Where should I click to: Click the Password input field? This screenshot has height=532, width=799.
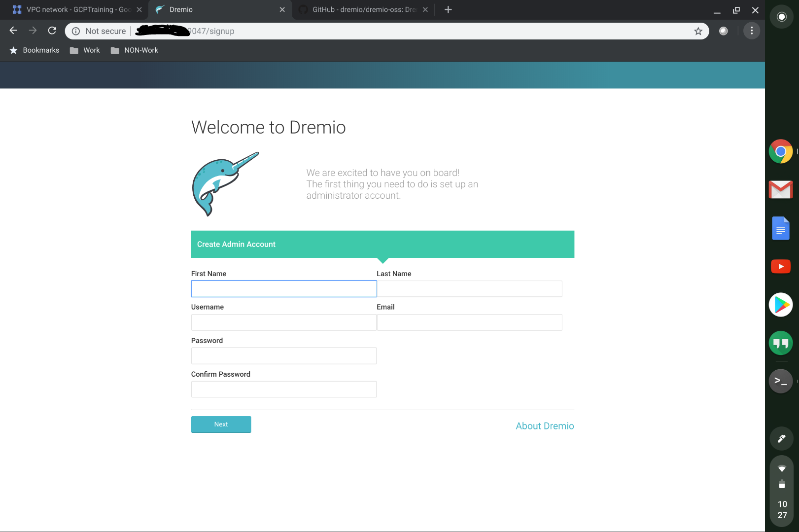[x=284, y=356]
